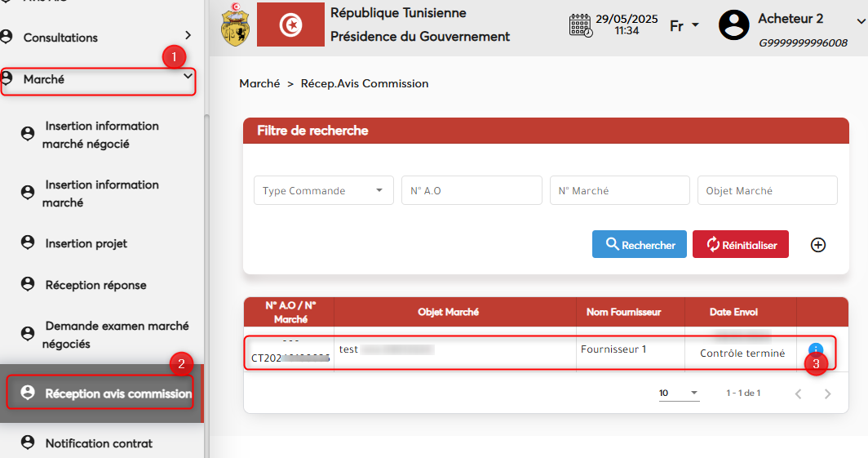
Task: Click the plus icon to expand filters
Action: (818, 245)
